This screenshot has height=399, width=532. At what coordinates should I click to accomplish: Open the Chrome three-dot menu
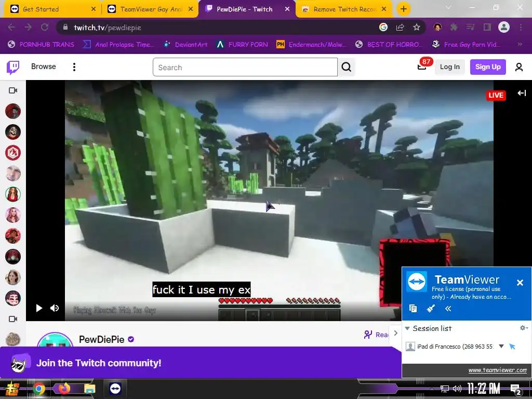pyautogui.click(x=521, y=28)
